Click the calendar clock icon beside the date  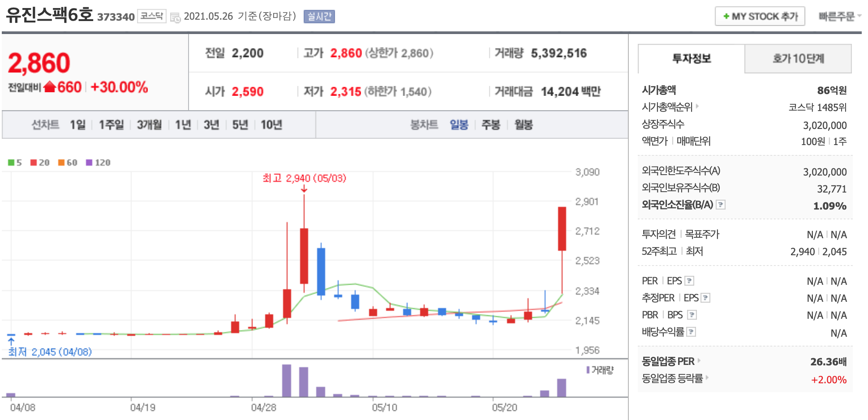point(175,17)
